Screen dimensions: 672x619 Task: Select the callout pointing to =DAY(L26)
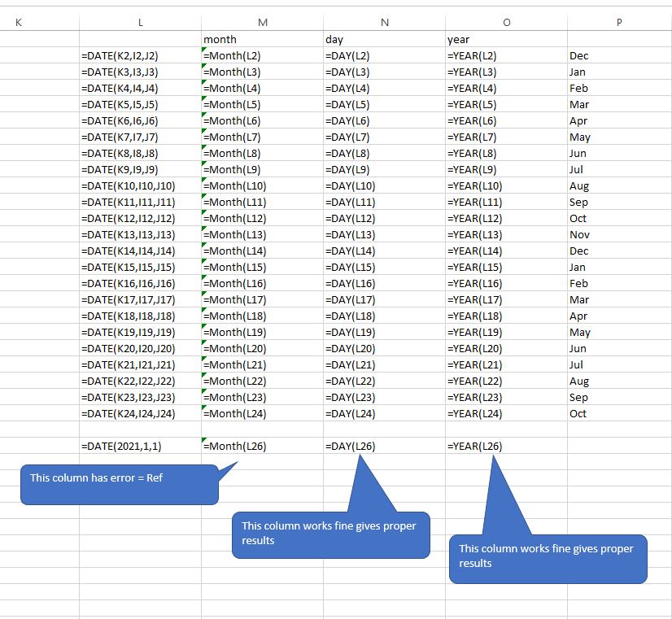point(331,535)
